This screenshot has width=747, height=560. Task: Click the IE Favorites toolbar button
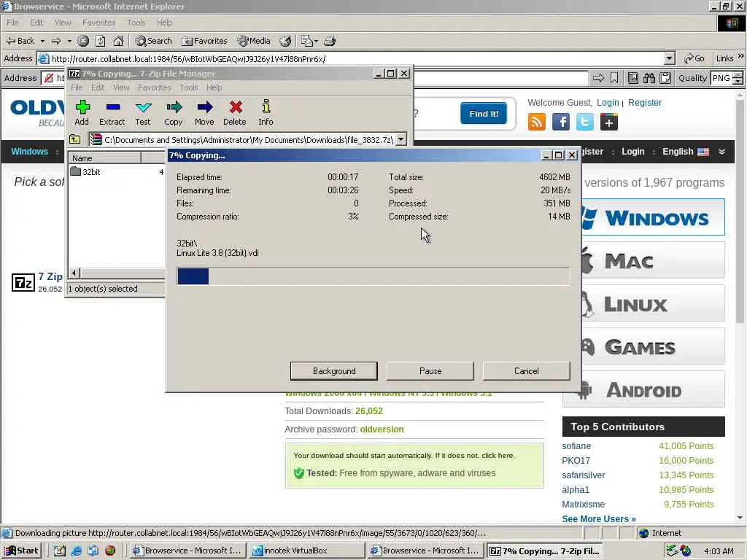point(205,41)
